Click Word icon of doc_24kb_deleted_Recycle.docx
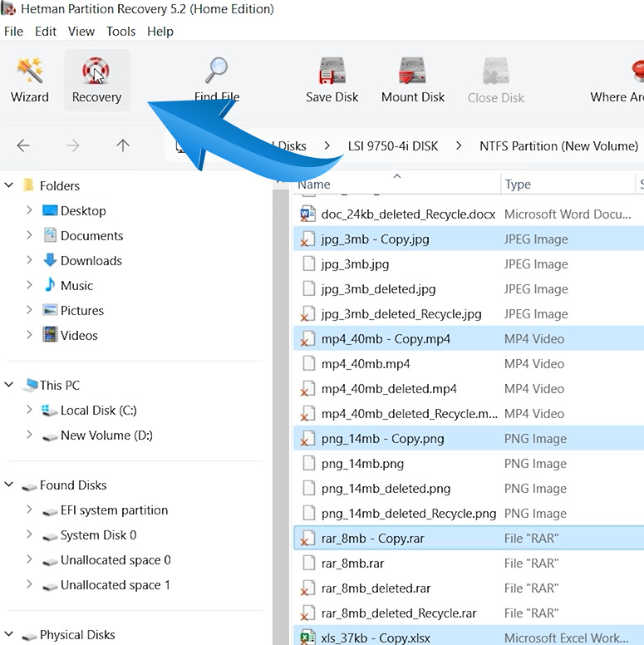 pyautogui.click(x=308, y=214)
